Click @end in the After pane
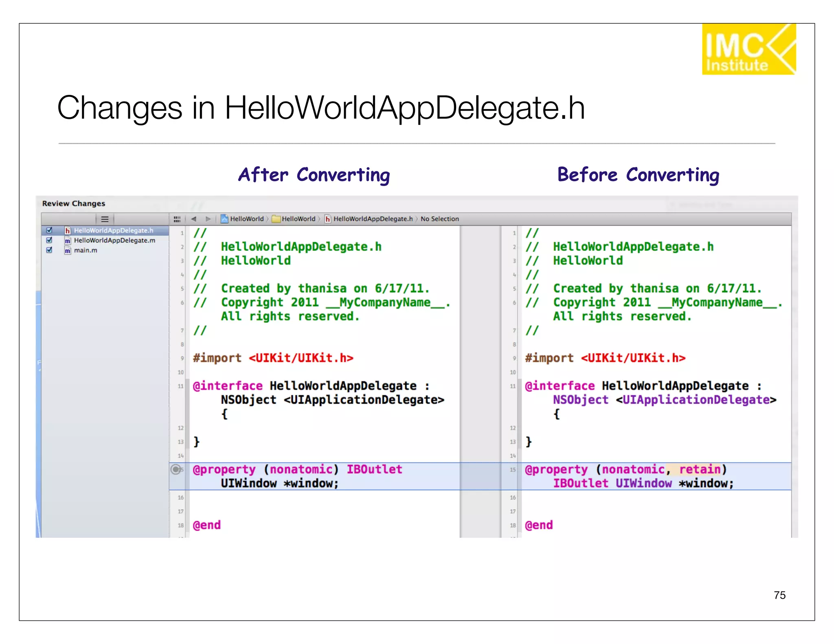 (207, 525)
